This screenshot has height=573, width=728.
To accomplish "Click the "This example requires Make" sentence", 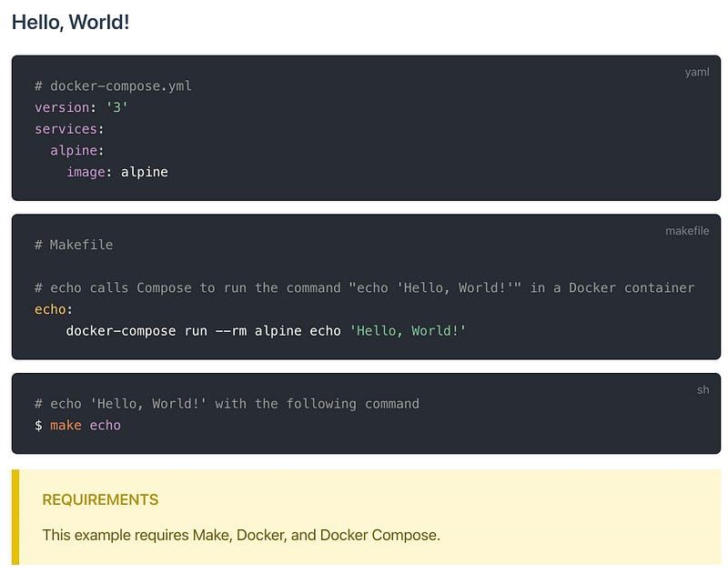I will click(x=240, y=535).
